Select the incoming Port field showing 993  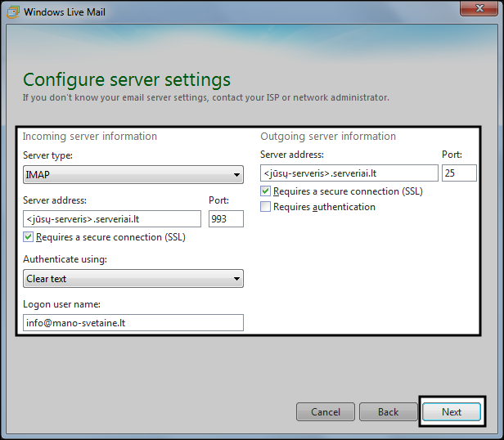(x=226, y=218)
